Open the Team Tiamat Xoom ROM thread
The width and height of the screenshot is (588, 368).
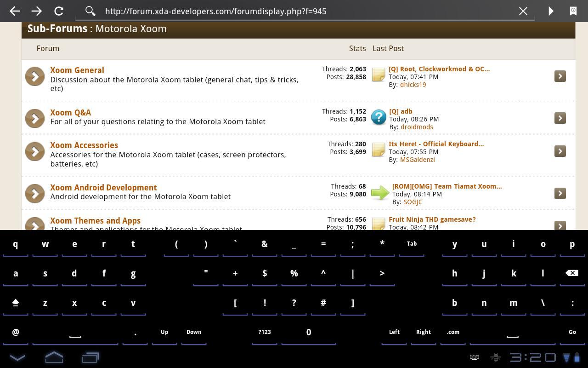tap(447, 186)
